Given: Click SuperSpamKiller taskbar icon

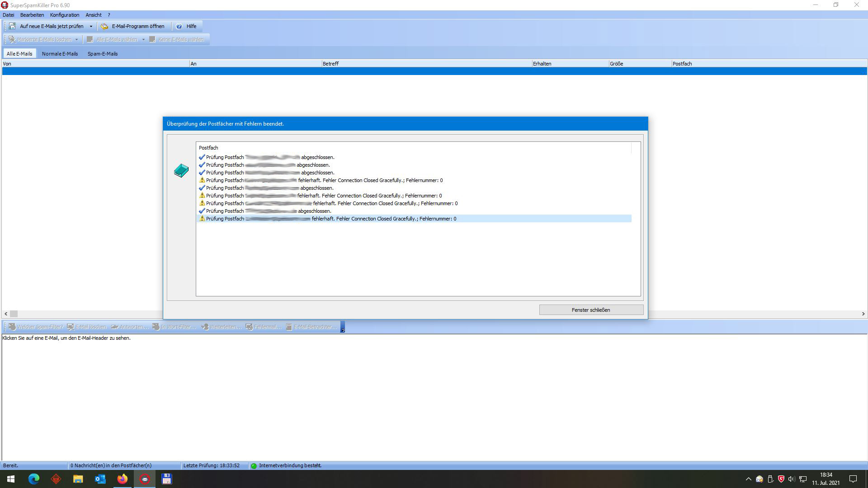Looking at the screenshot, I should coord(145,479).
